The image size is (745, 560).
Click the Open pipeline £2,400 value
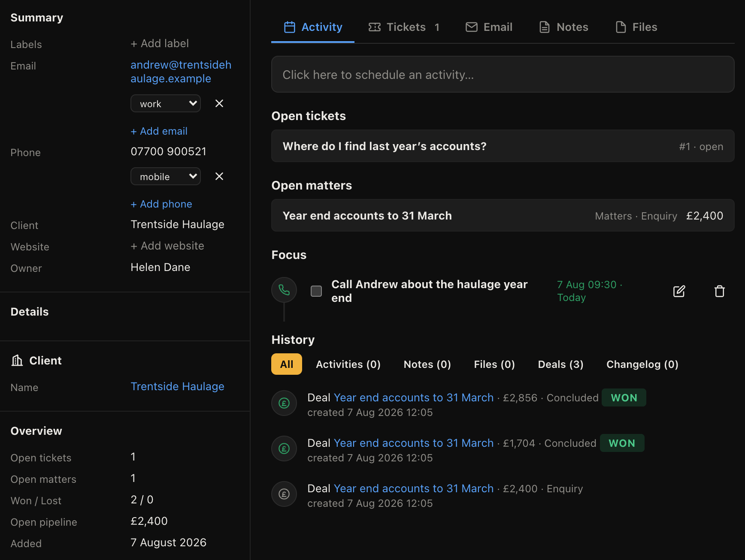[x=149, y=521]
